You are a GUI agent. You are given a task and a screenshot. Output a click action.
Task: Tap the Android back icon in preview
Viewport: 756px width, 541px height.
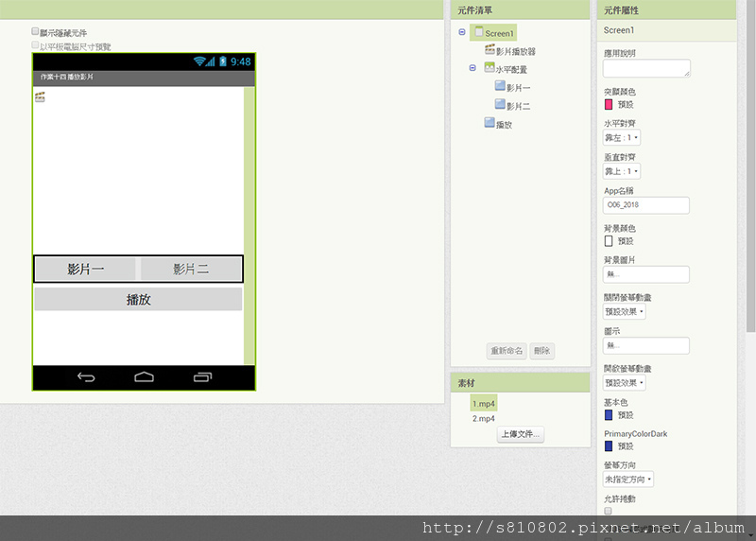pos(86,377)
